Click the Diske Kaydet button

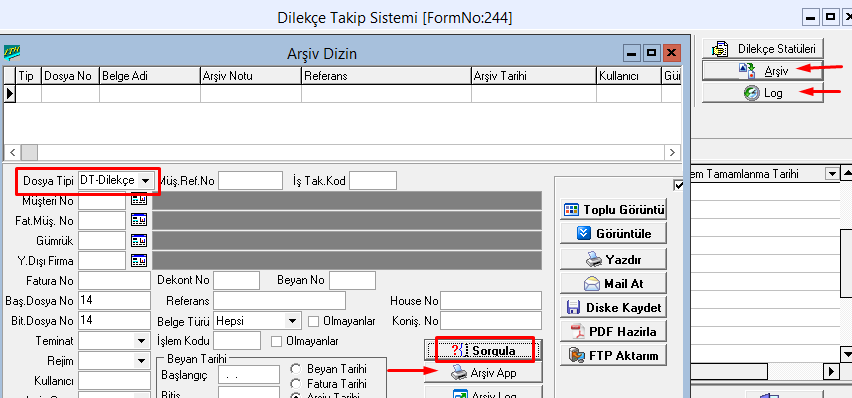613,308
